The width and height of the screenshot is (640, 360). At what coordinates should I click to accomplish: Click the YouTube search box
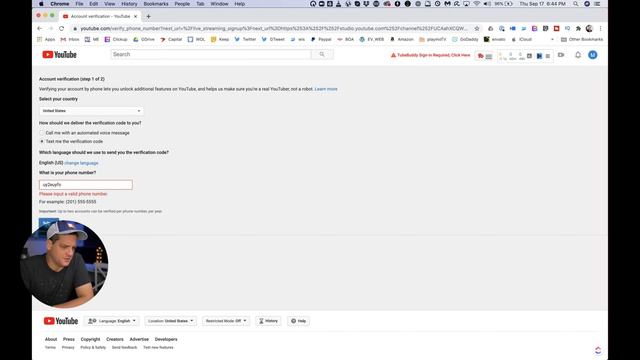point(211,54)
